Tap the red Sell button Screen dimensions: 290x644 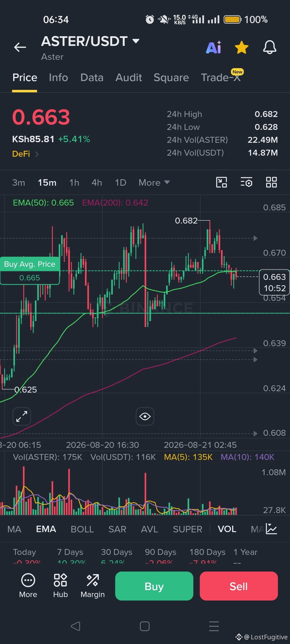point(239,586)
